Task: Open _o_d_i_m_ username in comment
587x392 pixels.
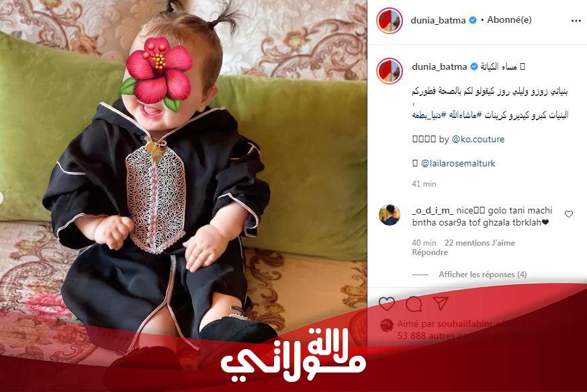Action: [433, 211]
